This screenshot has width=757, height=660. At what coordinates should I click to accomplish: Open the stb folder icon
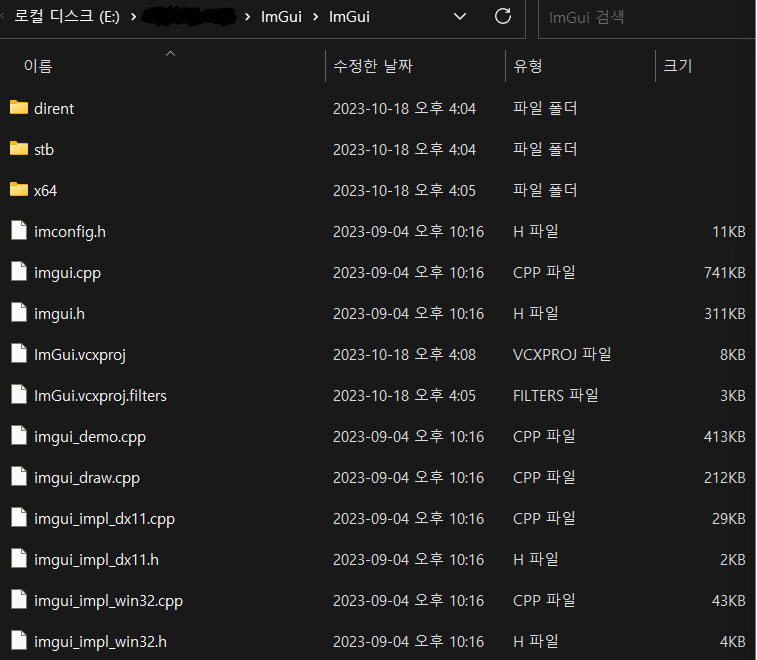point(19,149)
